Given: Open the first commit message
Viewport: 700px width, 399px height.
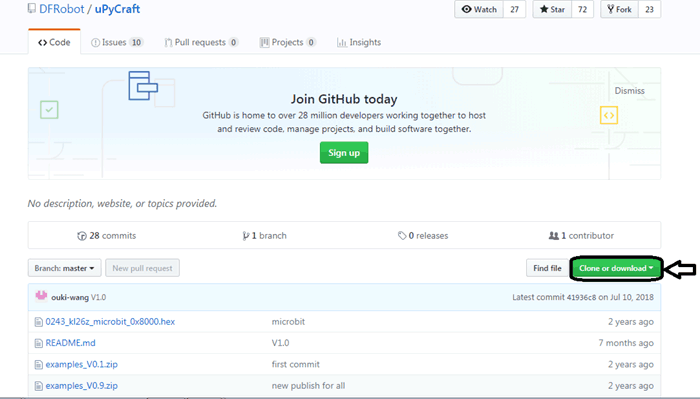Looking at the screenshot, I should pyautogui.click(x=296, y=364).
